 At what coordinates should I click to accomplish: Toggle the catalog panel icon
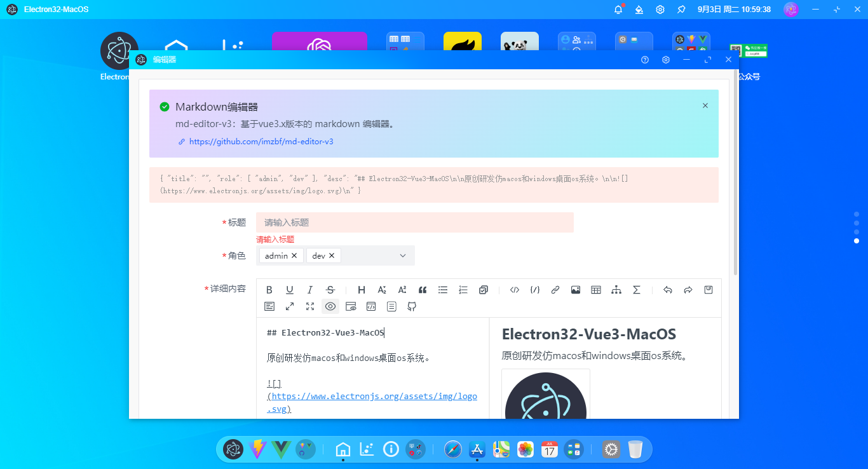tap(391, 306)
